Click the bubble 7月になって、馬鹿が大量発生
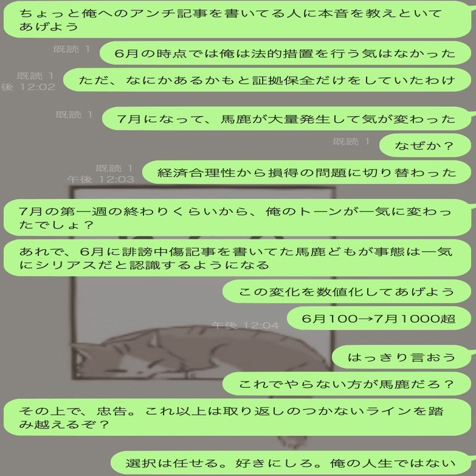 tap(286, 119)
